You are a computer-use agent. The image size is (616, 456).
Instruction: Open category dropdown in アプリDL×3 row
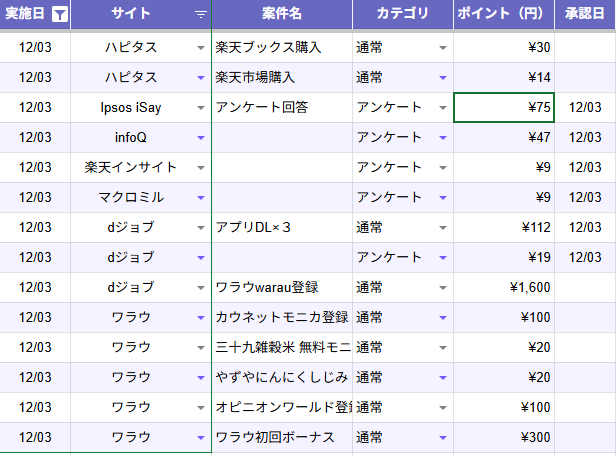click(442, 228)
